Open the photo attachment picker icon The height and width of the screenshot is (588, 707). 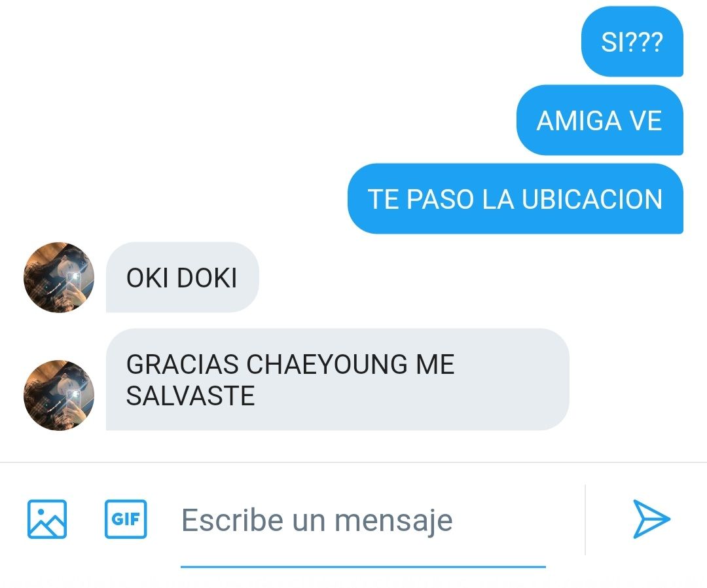tap(47, 519)
